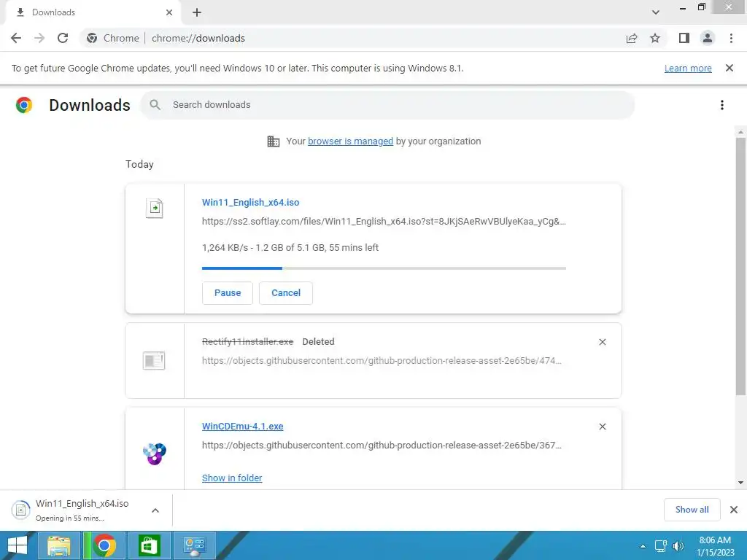
Task: Click the scrollbar up arrow
Action: [x=740, y=132]
